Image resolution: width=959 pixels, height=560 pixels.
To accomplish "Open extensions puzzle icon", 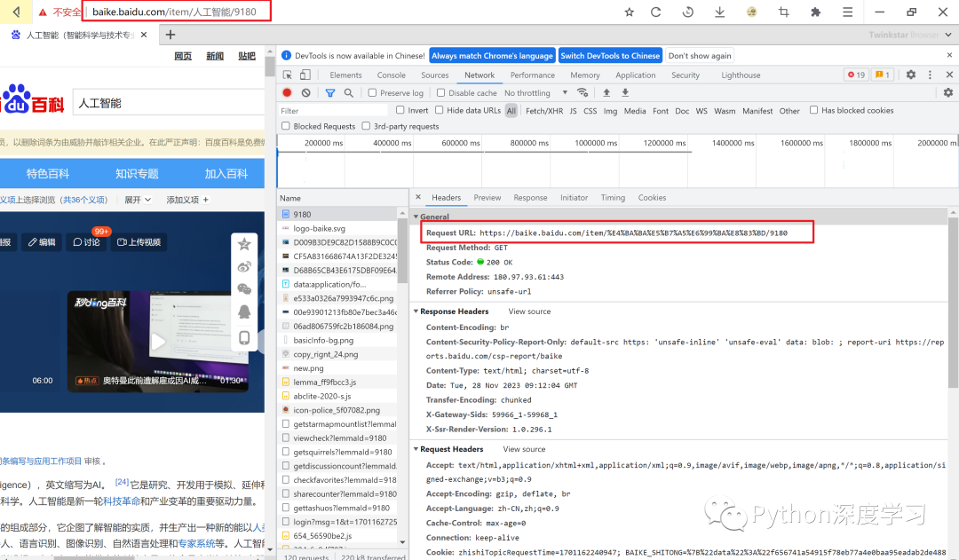I will click(x=815, y=12).
